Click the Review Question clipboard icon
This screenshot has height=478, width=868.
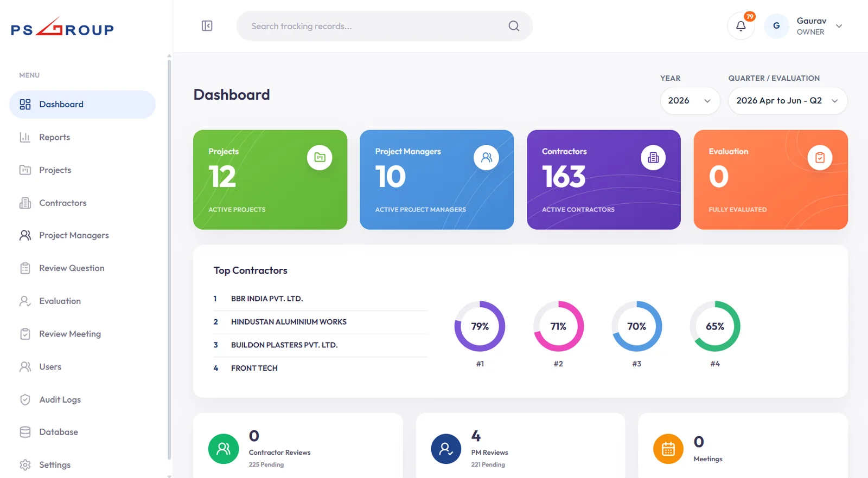click(x=25, y=268)
